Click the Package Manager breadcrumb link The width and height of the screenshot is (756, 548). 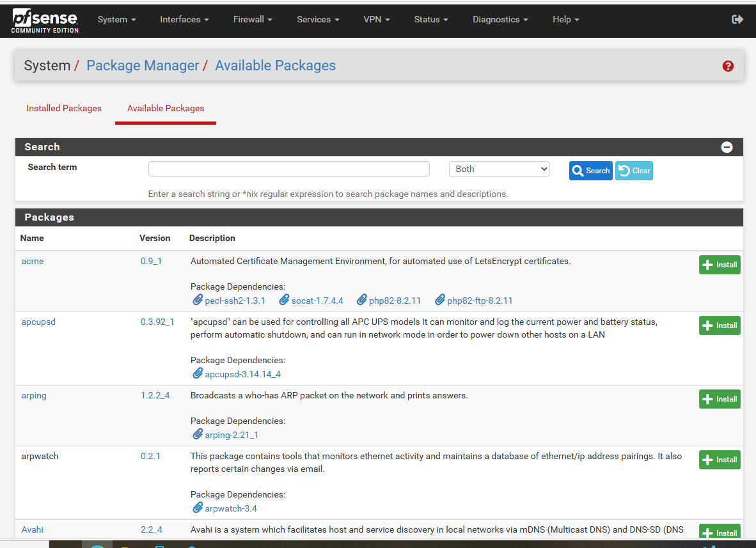coord(143,66)
